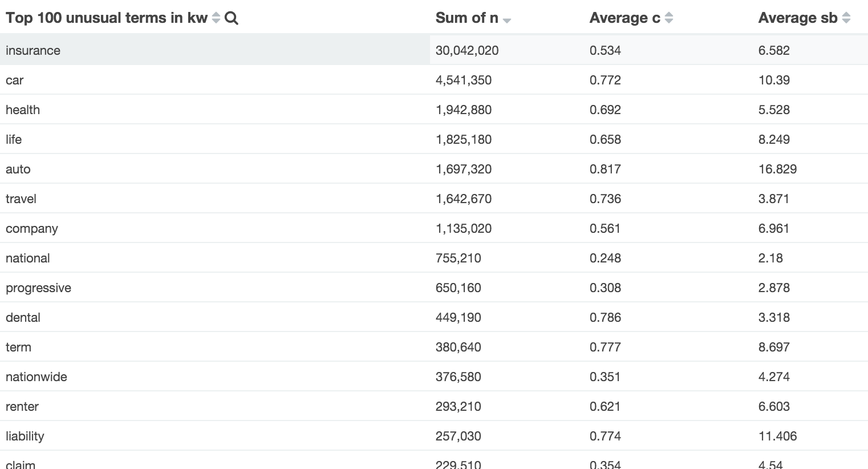Select the insurance term row

[x=33, y=50]
